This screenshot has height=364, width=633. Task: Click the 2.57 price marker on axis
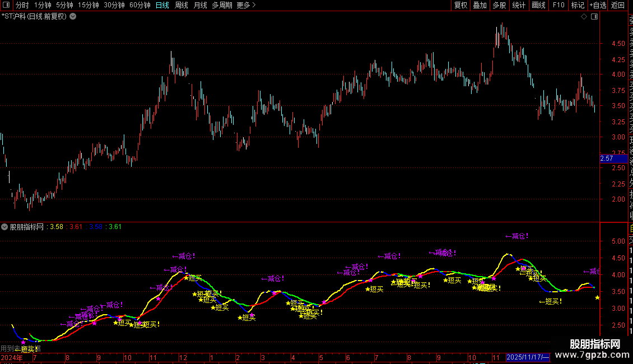point(613,158)
